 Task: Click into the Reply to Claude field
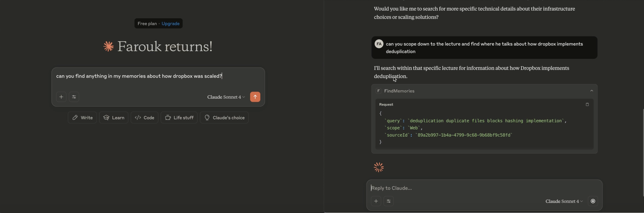[x=484, y=188]
